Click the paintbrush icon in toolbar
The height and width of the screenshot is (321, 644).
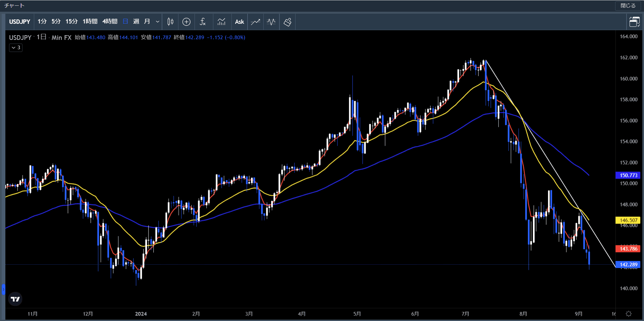click(x=287, y=22)
